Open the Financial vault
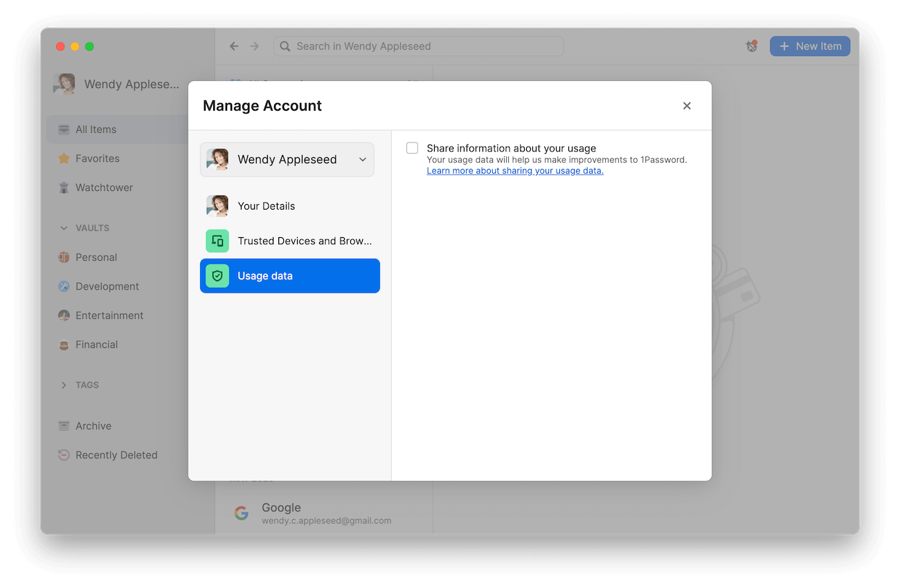 click(96, 344)
